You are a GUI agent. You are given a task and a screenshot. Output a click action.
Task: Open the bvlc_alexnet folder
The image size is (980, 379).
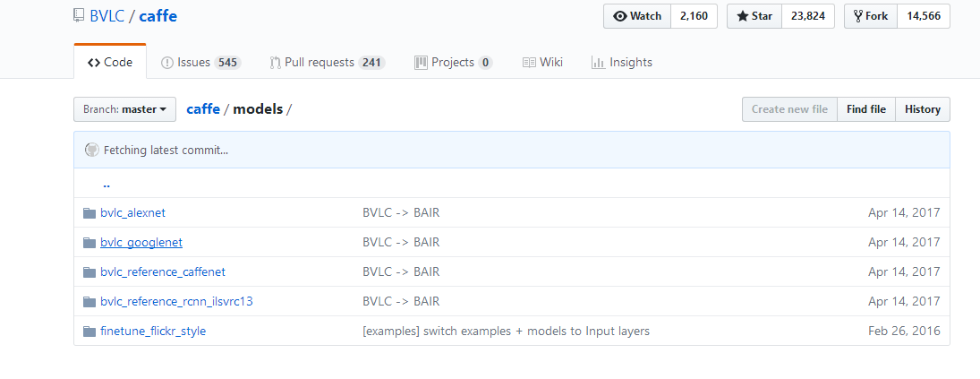click(x=132, y=212)
